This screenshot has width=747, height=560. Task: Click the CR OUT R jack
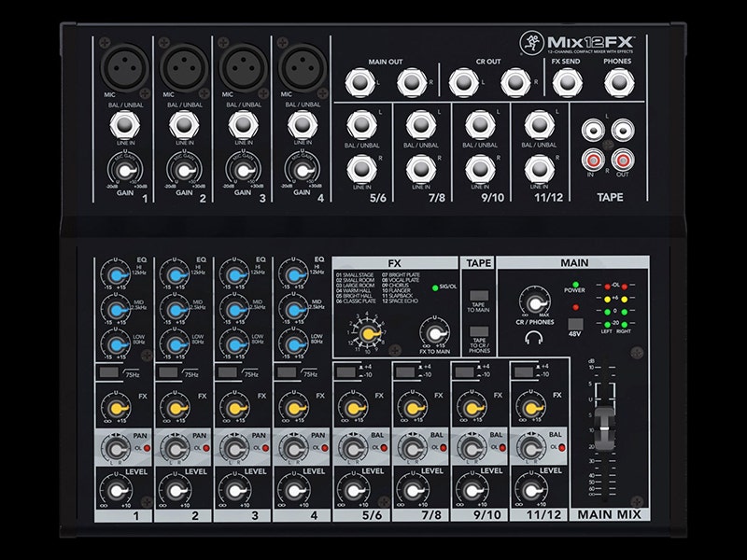pos(515,82)
